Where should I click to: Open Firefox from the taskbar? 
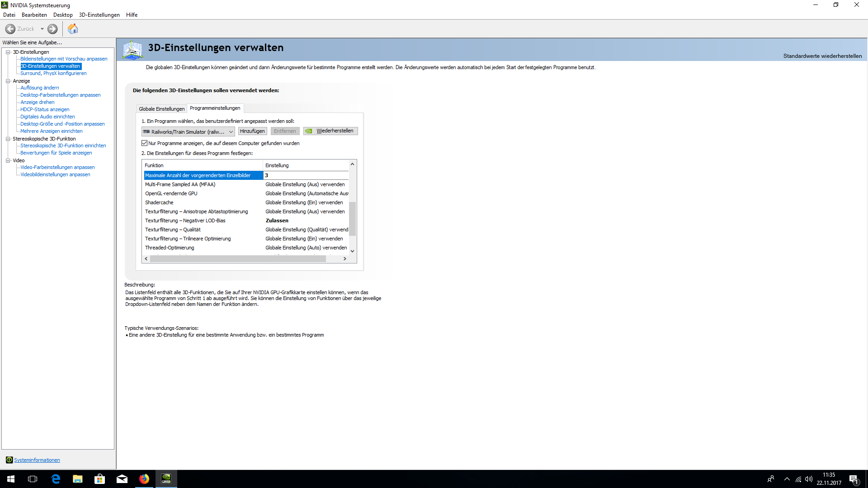144,479
